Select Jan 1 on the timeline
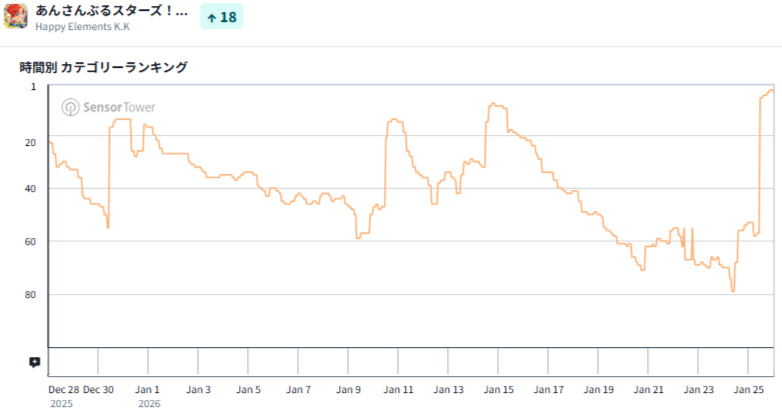 [x=148, y=390]
